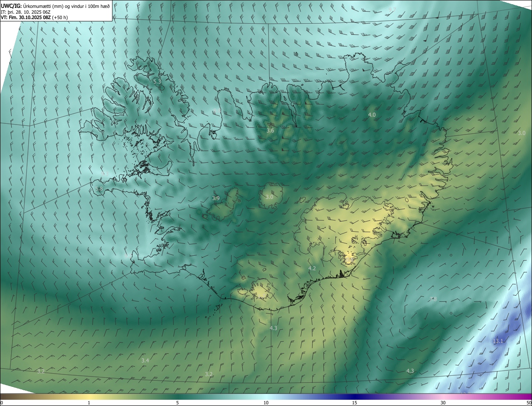Image resolution: width=532 pixels, height=406 pixels.
Task: Click the 4.0 value label in northeast Iceland
Action: coord(372,115)
